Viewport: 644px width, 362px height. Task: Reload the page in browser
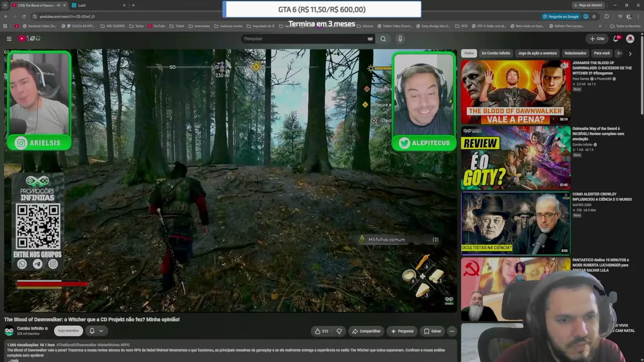tap(24, 16)
